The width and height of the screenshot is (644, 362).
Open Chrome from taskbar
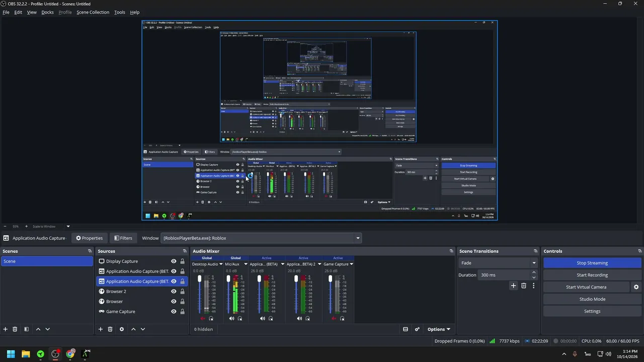point(70,354)
